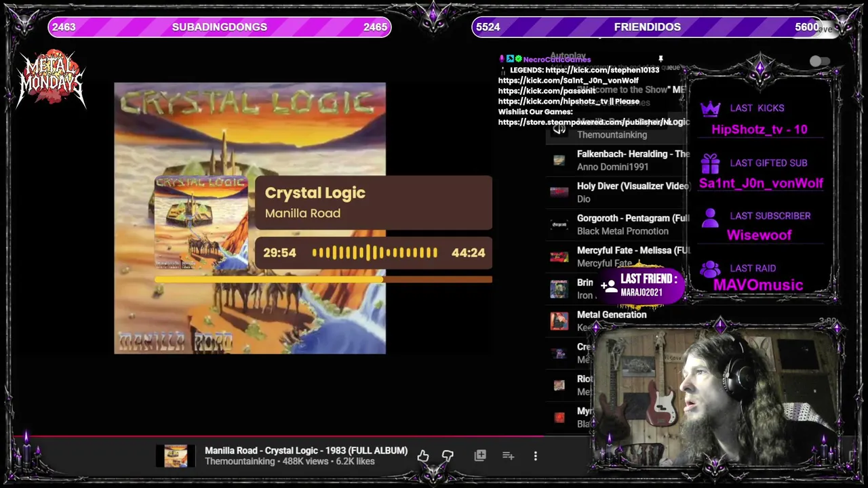Click the group icon beside Last Raid
The image size is (868, 488).
coord(710,268)
